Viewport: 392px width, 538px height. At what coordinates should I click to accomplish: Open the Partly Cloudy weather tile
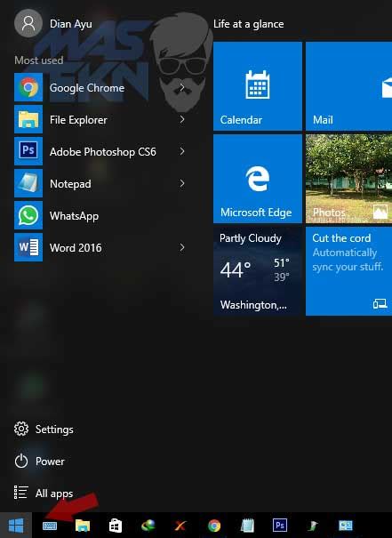[258, 271]
